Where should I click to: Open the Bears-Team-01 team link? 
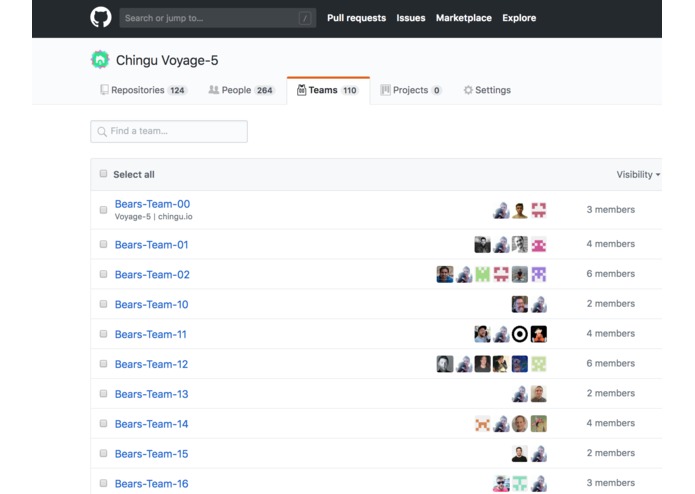152,245
